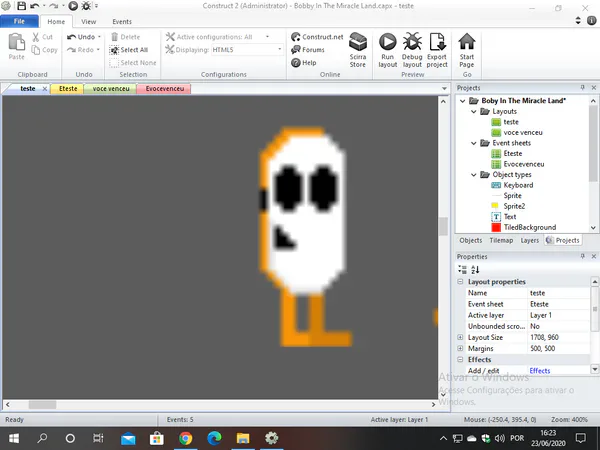Go to the Start Page
Image resolution: width=600 pixels, height=450 pixels.
[466, 50]
